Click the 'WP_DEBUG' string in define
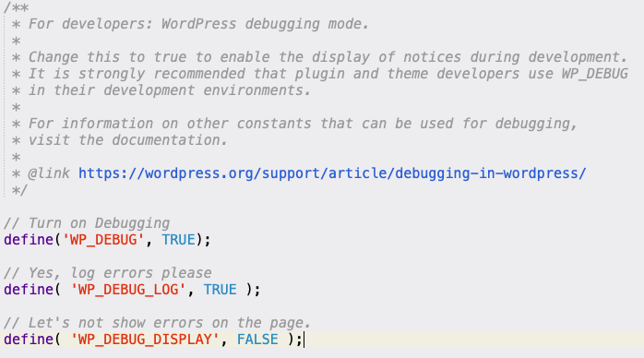Screen dimensions: 644x358 tap(103, 240)
